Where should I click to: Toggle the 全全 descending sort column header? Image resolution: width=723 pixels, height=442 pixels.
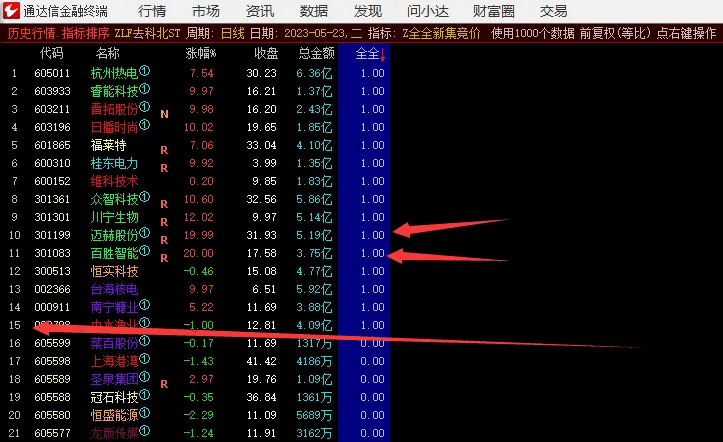370,54
